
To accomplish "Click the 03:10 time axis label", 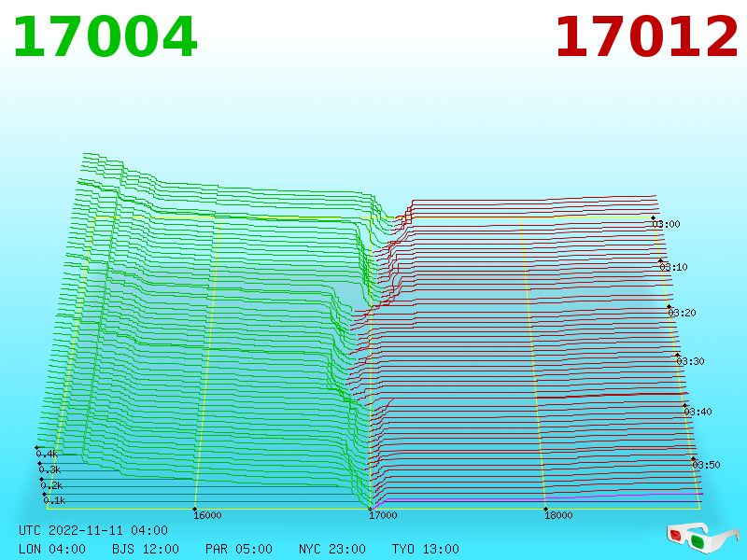I will (x=673, y=267).
